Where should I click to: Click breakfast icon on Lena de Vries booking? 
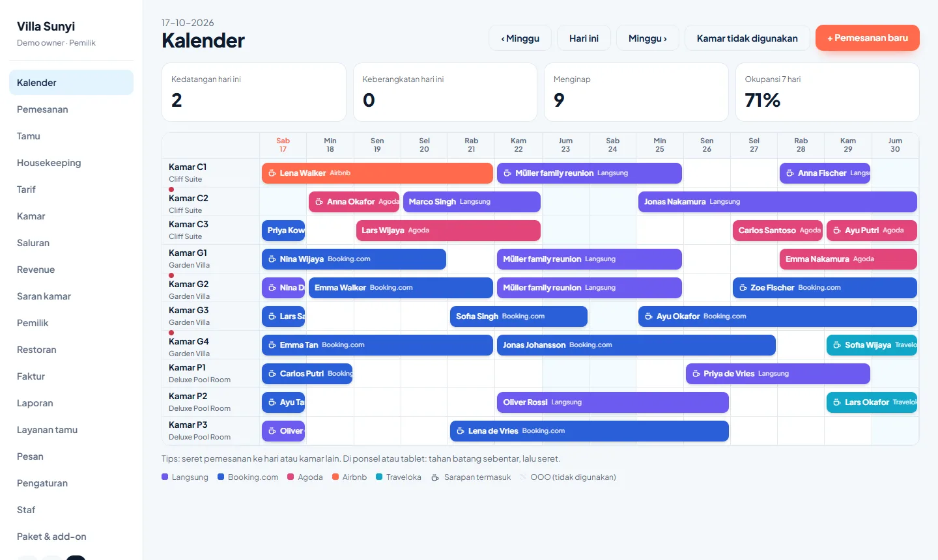point(461,431)
